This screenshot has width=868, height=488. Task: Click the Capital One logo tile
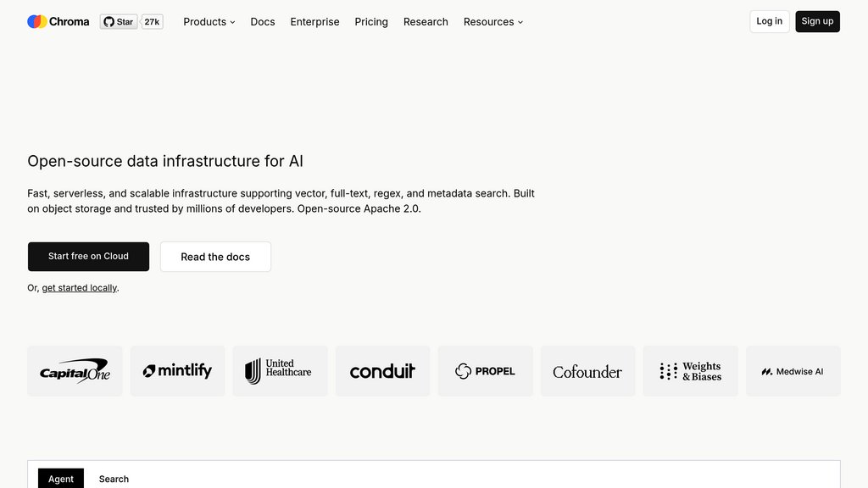tap(75, 371)
